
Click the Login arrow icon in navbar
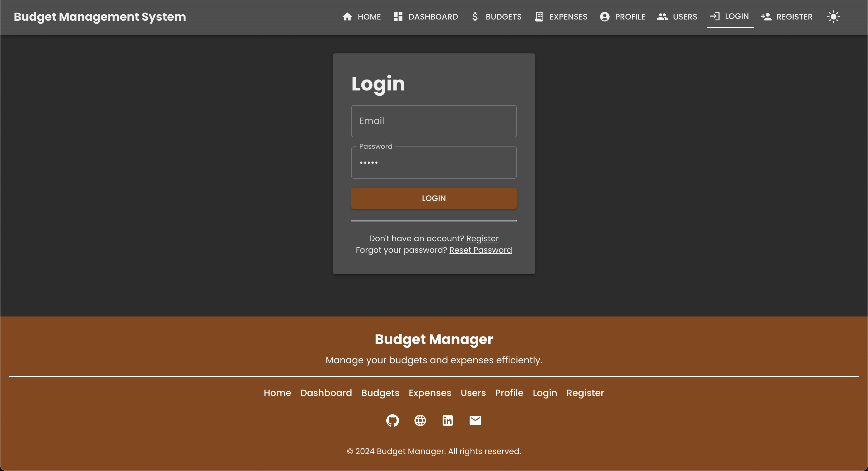point(714,16)
